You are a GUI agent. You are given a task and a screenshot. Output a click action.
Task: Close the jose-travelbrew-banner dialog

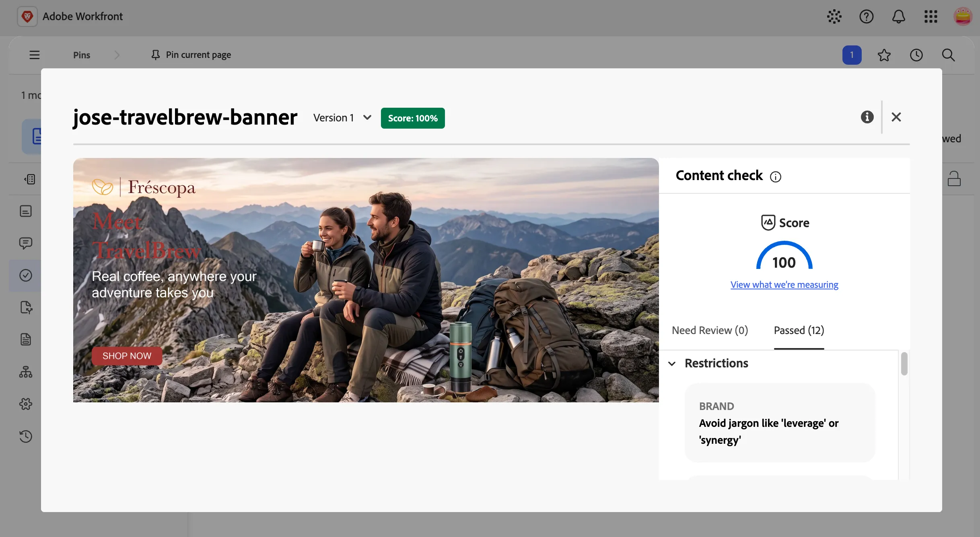tap(896, 117)
